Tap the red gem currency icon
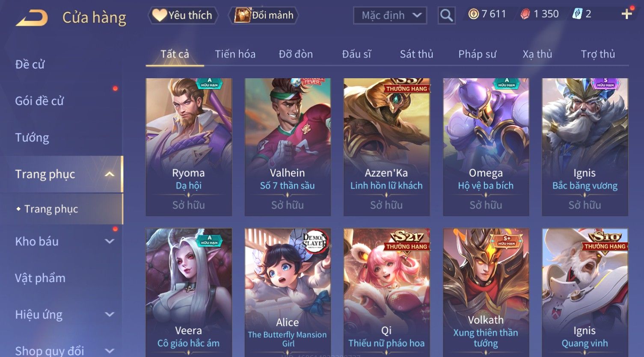 pyautogui.click(x=525, y=14)
